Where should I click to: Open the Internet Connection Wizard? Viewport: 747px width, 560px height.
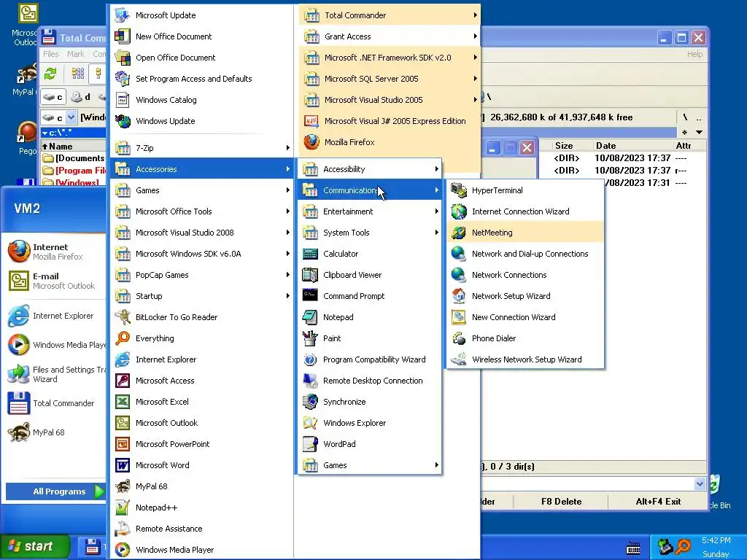tap(525, 211)
